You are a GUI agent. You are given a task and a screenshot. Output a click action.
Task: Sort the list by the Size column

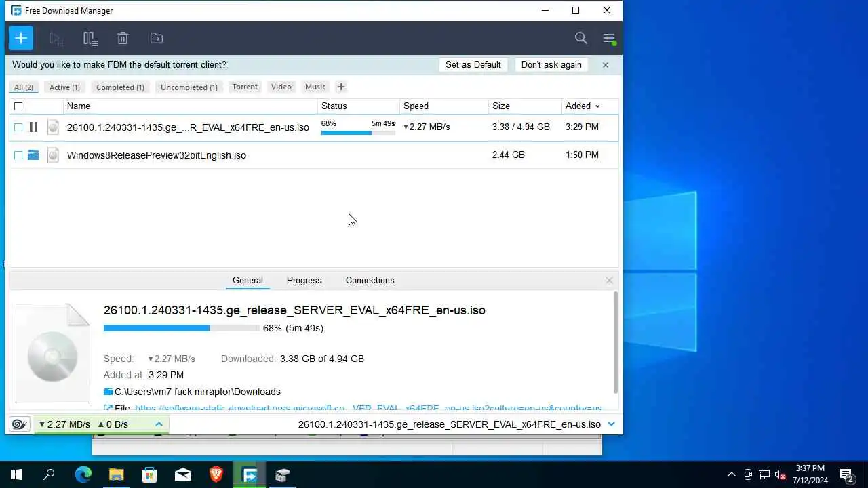[501, 106]
